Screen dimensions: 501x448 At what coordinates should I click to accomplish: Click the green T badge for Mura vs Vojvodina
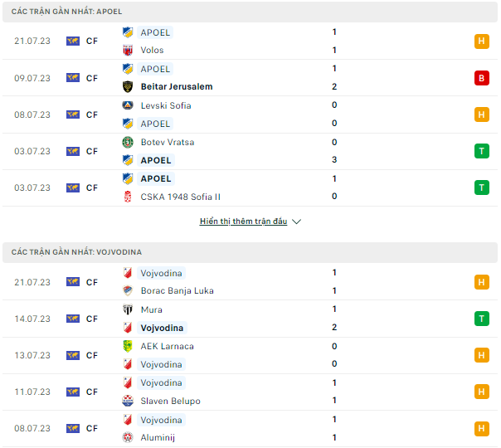[x=482, y=319]
